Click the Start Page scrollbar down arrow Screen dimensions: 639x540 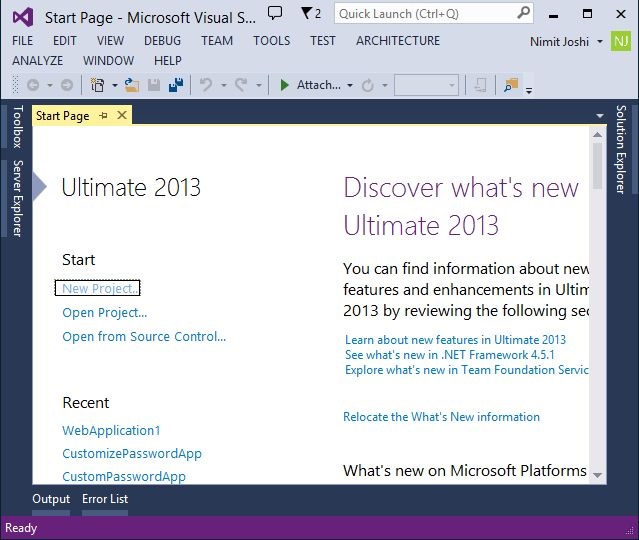coord(597,475)
